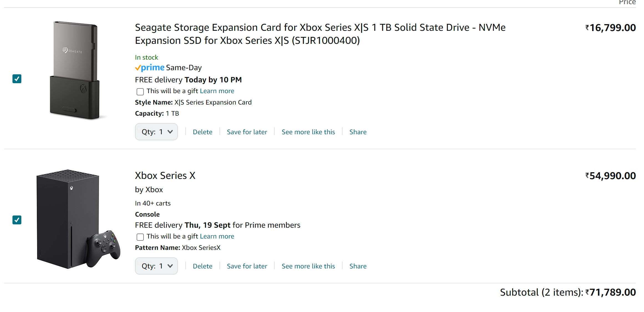Save Xbox Series X for later
644x312 pixels.
click(x=247, y=266)
